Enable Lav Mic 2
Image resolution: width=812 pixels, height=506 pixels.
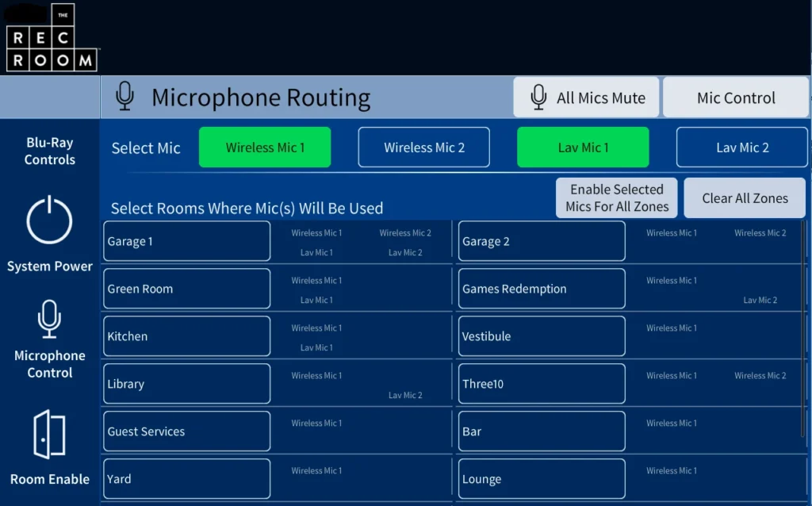pyautogui.click(x=741, y=147)
